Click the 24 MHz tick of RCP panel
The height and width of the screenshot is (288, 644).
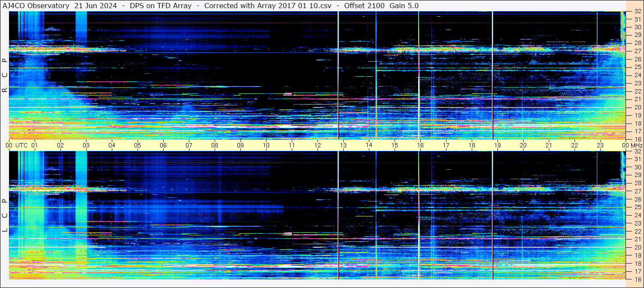coord(638,75)
